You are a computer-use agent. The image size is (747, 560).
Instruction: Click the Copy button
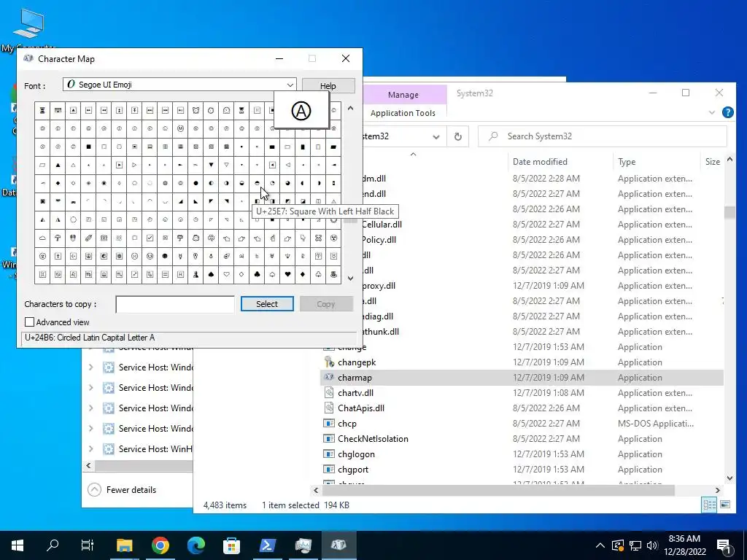pos(326,304)
